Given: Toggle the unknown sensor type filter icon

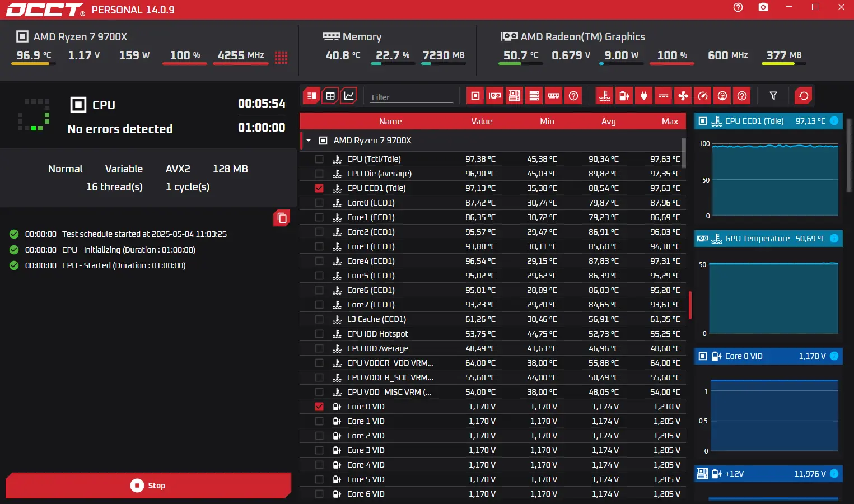Looking at the screenshot, I should [742, 96].
